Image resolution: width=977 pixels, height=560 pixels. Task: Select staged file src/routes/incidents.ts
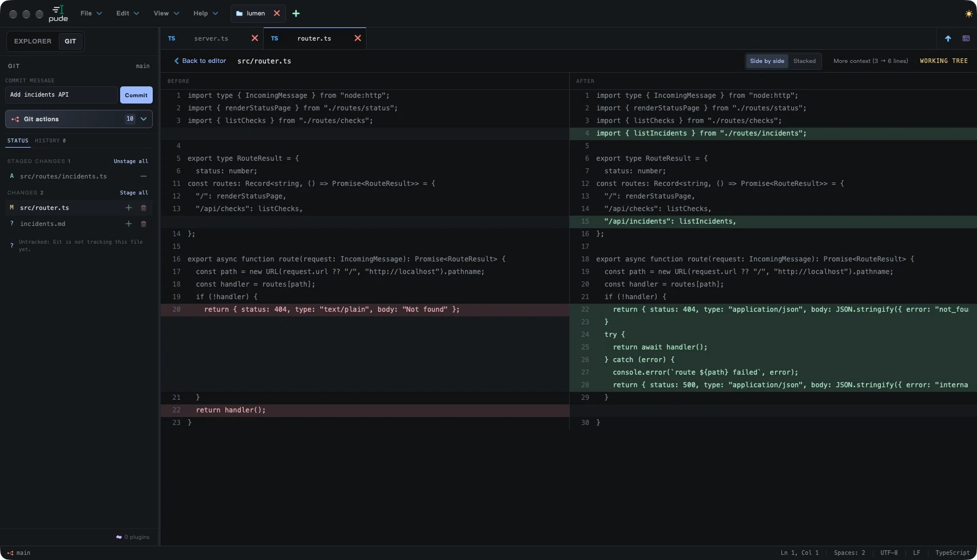(63, 176)
